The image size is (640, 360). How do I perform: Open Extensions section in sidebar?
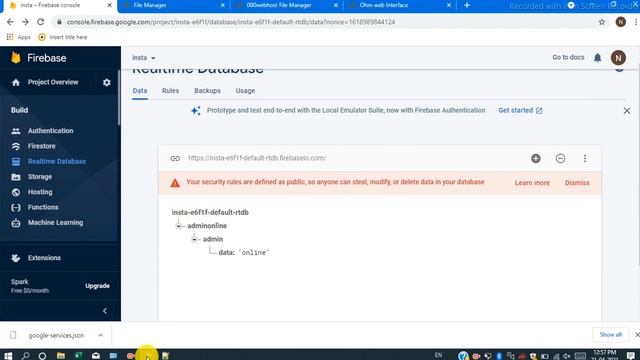click(44, 258)
